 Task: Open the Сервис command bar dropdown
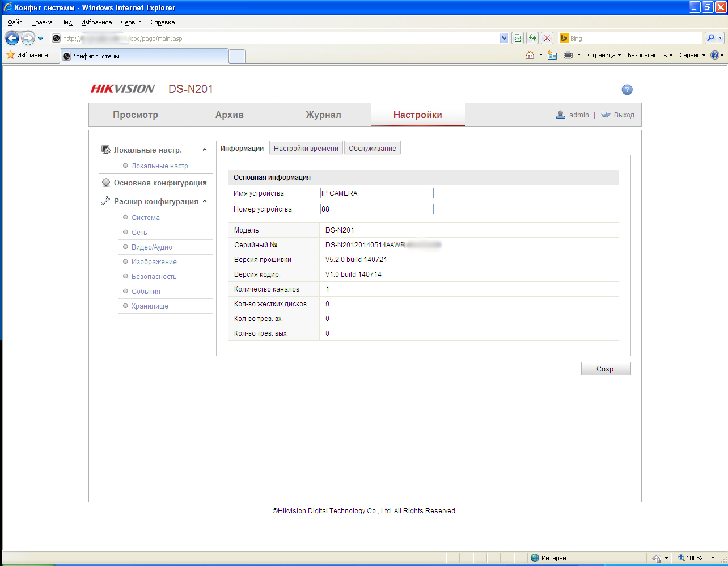pyautogui.click(x=692, y=55)
